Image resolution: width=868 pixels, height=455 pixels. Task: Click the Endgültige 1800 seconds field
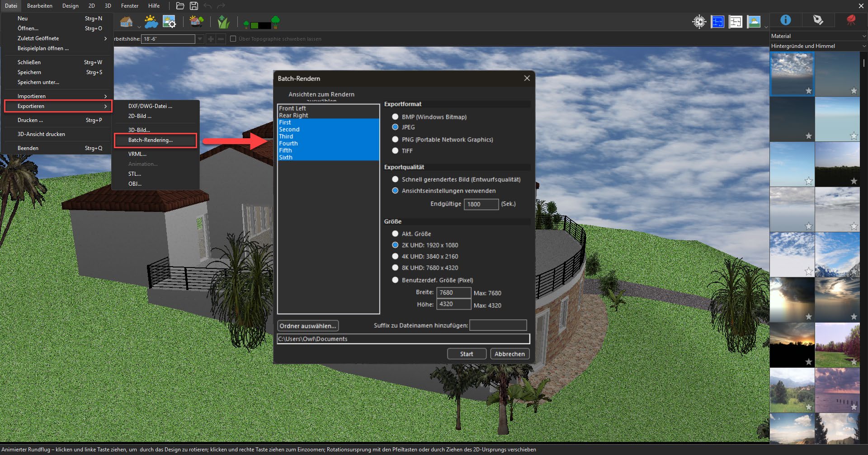click(x=481, y=204)
